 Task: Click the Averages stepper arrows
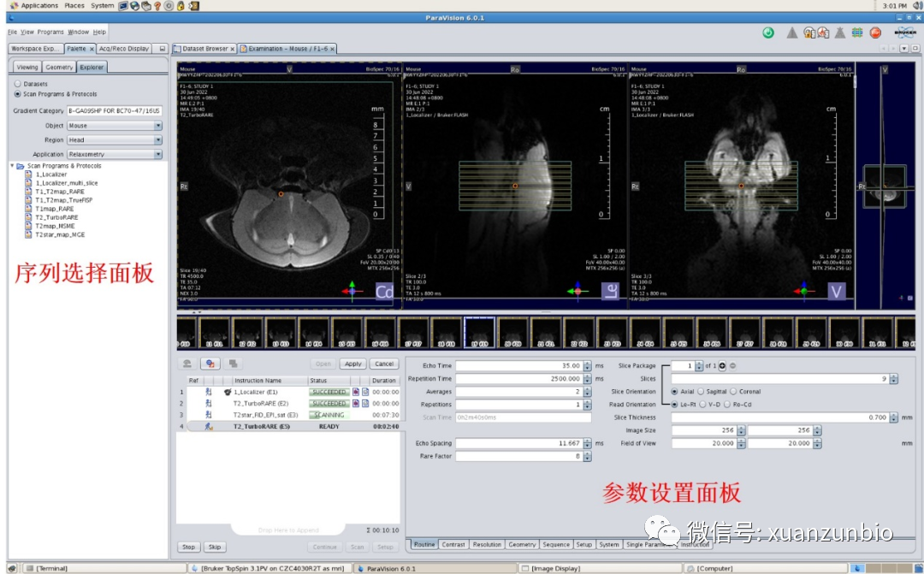587,392
